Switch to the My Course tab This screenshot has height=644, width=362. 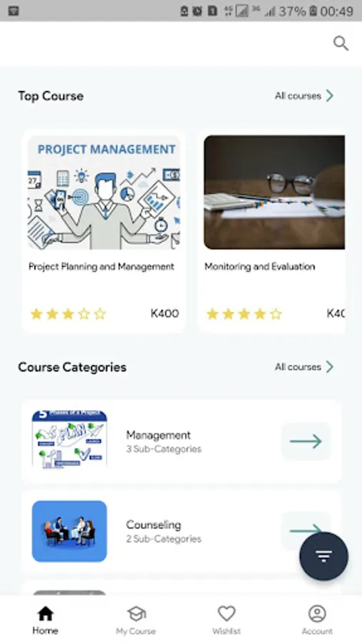pyautogui.click(x=136, y=620)
